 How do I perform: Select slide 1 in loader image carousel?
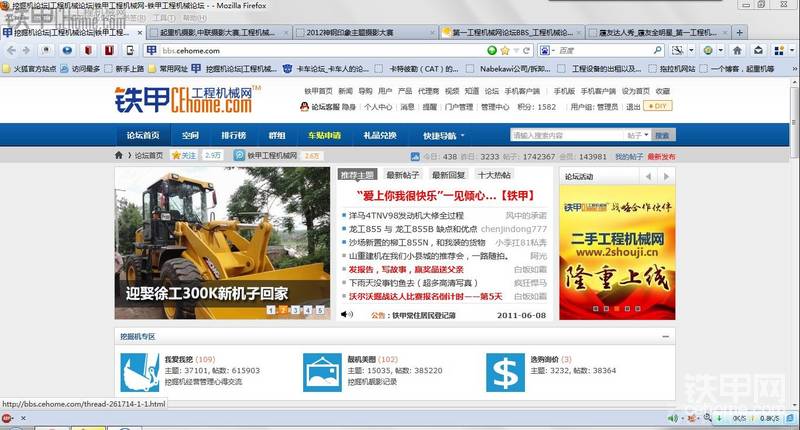(x=271, y=310)
